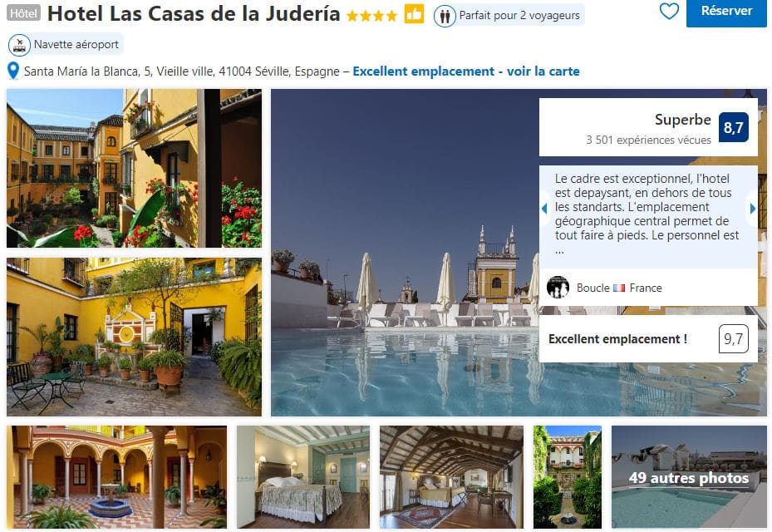Click the blue map pin icon
Viewport: 772px width, 532px height.
coord(13,71)
